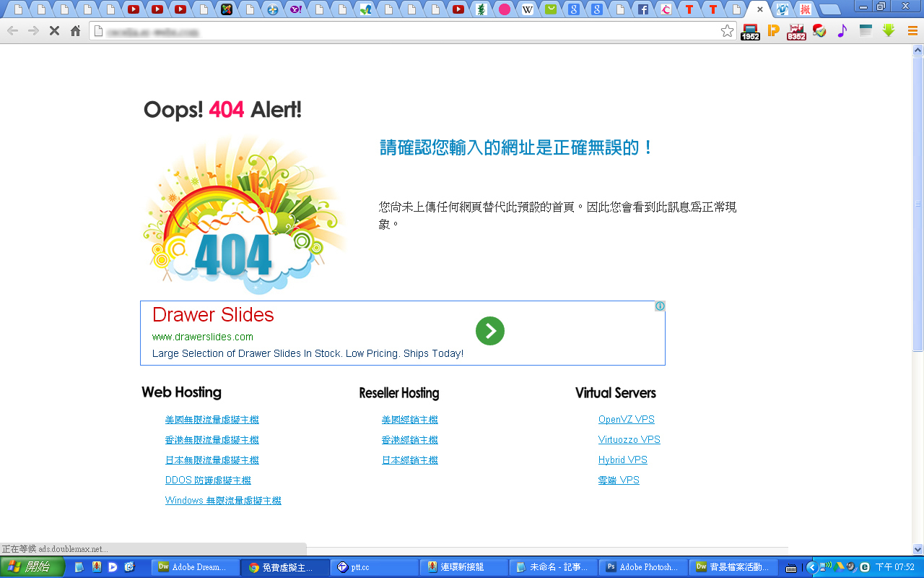
Task: Open the www.drawerslides.com ad link
Action: tap(203, 337)
